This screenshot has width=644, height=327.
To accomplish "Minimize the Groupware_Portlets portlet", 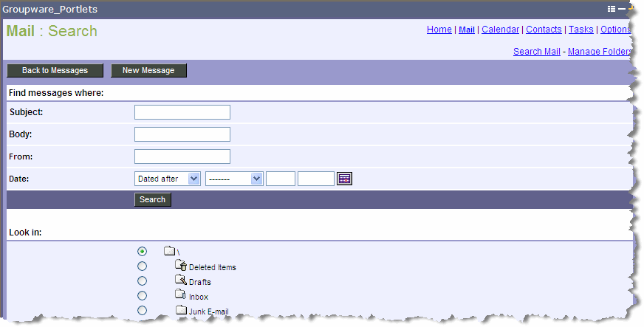I will (x=621, y=9).
